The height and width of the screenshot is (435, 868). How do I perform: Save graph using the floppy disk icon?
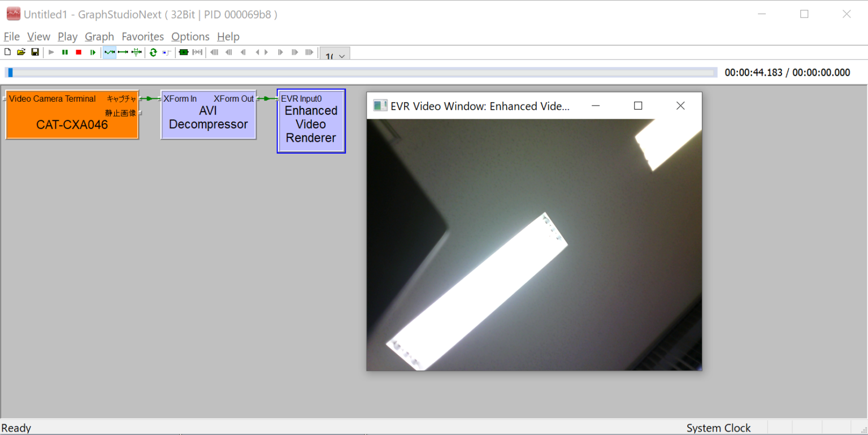pos(35,53)
